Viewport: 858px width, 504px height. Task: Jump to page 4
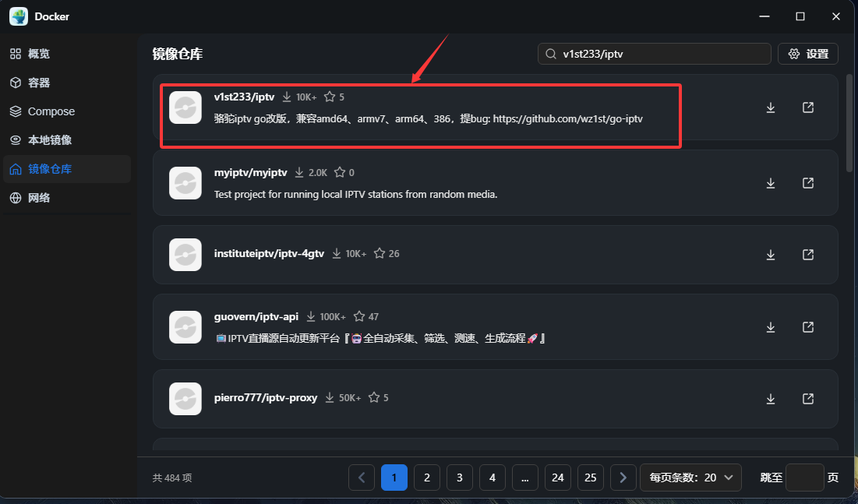(493, 478)
